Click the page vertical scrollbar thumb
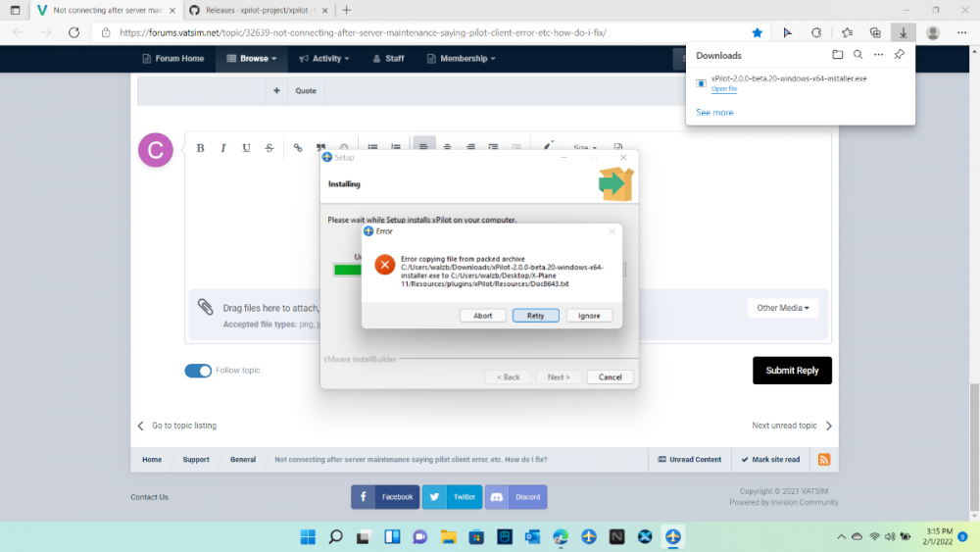Image resolution: width=980 pixels, height=552 pixels. [x=974, y=447]
